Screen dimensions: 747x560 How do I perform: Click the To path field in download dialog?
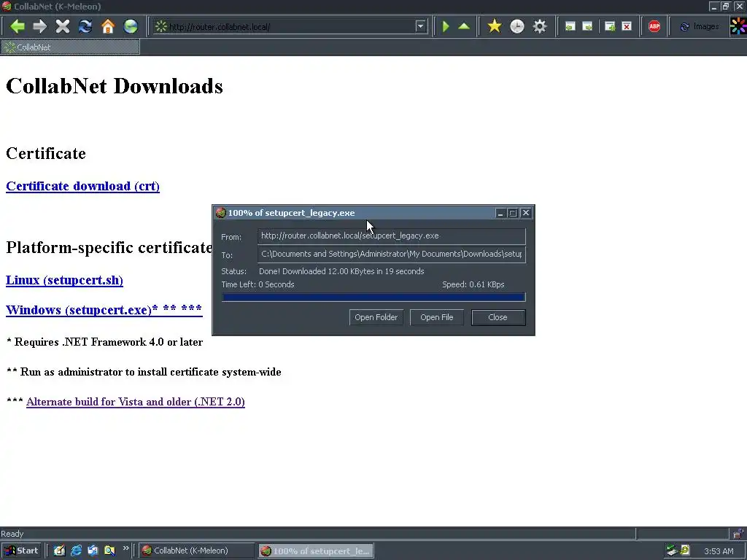[392, 254]
